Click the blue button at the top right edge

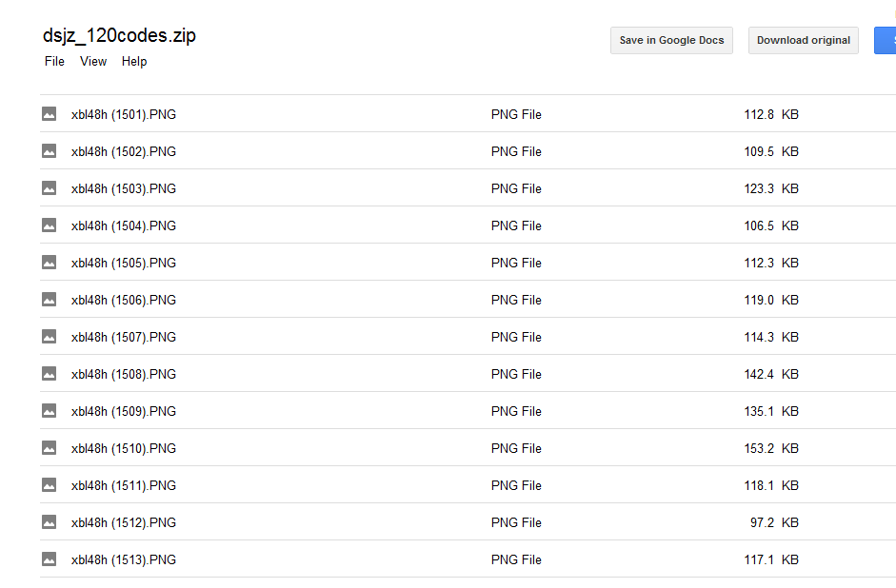coord(886,41)
